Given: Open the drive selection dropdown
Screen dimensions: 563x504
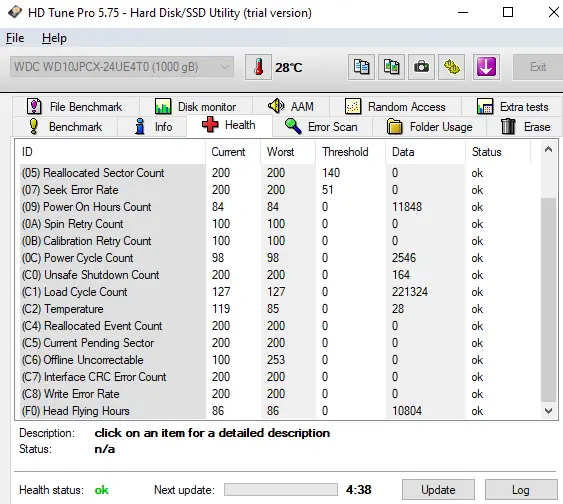Looking at the screenshot, I should (x=122, y=67).
